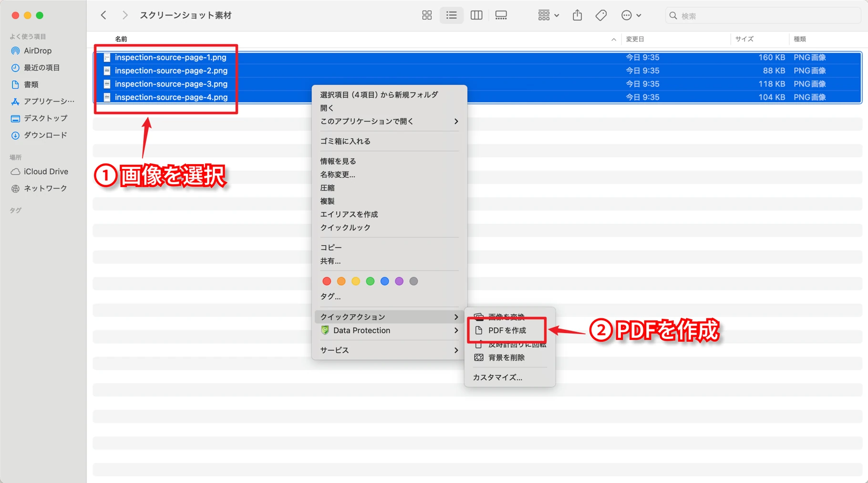
Task: Open the group-by options dropdown
Action: [x=548, y=15]
